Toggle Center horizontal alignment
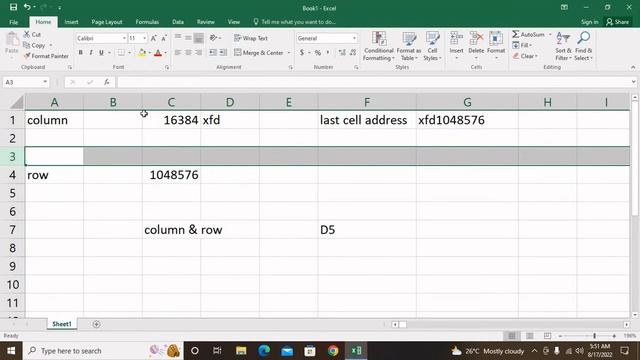This screenshot has width=640, height=360. tap(188, 53)
